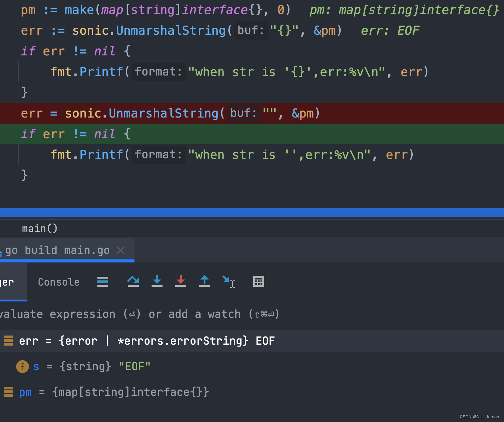Click the breakpoint line with buf: ""
Image resolution: width=504 pixels, height=422 pixels.
coord(252,113)
